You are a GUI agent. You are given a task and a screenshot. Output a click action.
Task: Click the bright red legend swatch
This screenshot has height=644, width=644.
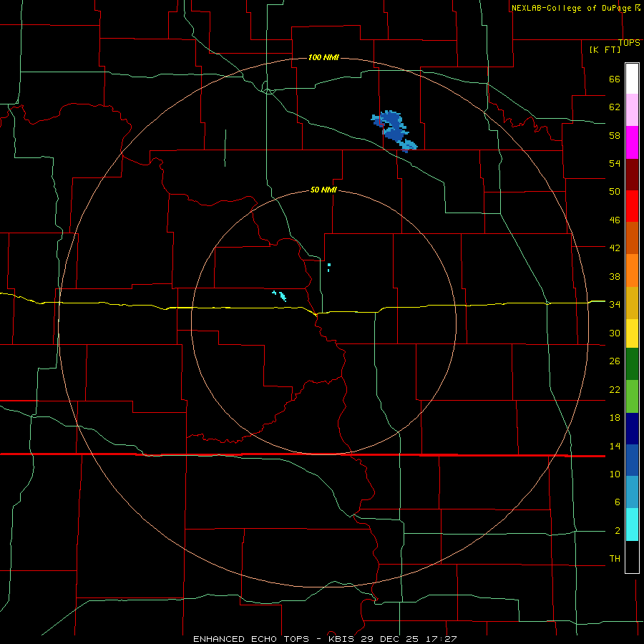(x=632, y=207)
